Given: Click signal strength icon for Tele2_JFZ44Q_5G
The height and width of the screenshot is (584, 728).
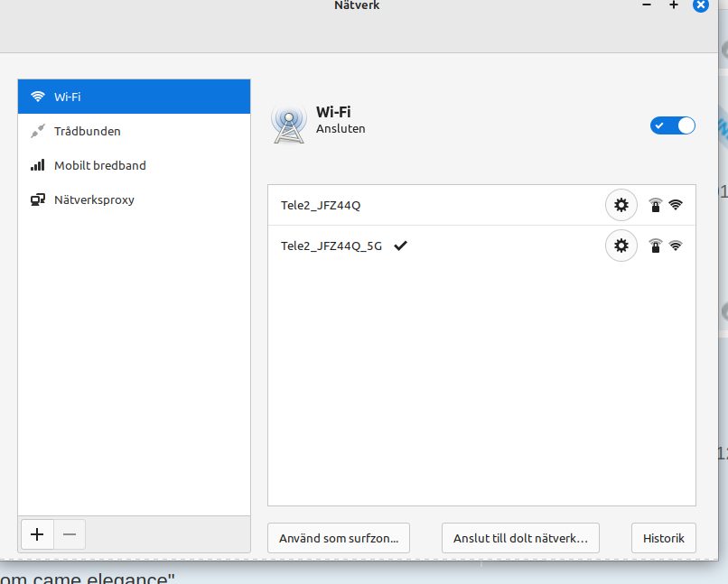Looking at the screenshot, I should click(676, 246).
